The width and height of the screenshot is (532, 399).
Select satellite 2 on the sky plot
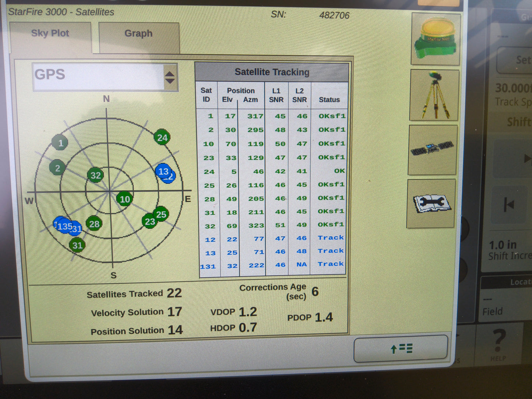click(x=57, y=168)
